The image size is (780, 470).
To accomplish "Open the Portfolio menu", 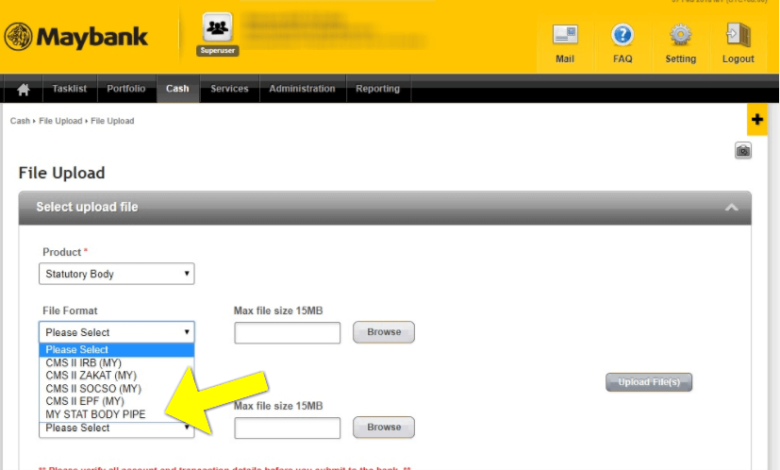I will (x=126, y=89).
